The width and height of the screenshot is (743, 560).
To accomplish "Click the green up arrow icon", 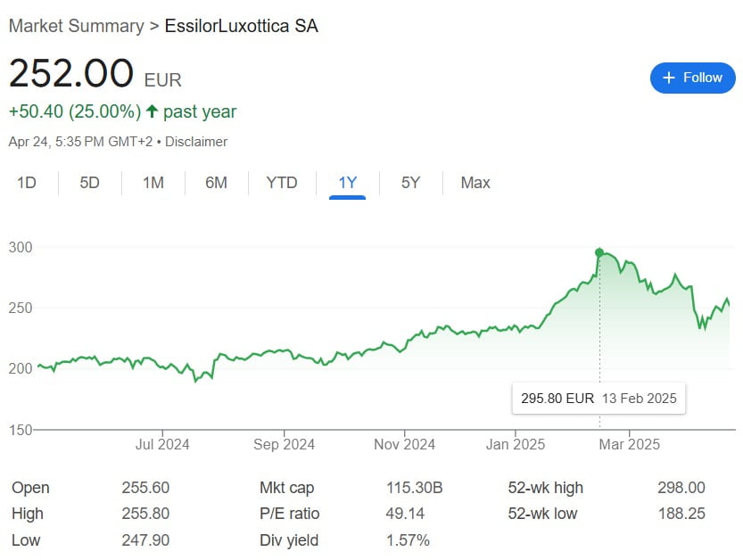I will (x=152, y=111).
